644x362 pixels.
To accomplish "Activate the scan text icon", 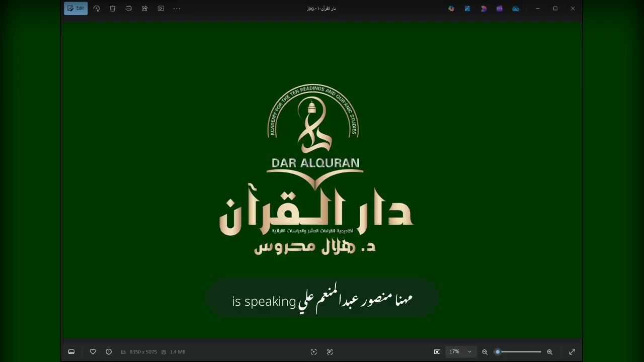I will click(330, 352).
